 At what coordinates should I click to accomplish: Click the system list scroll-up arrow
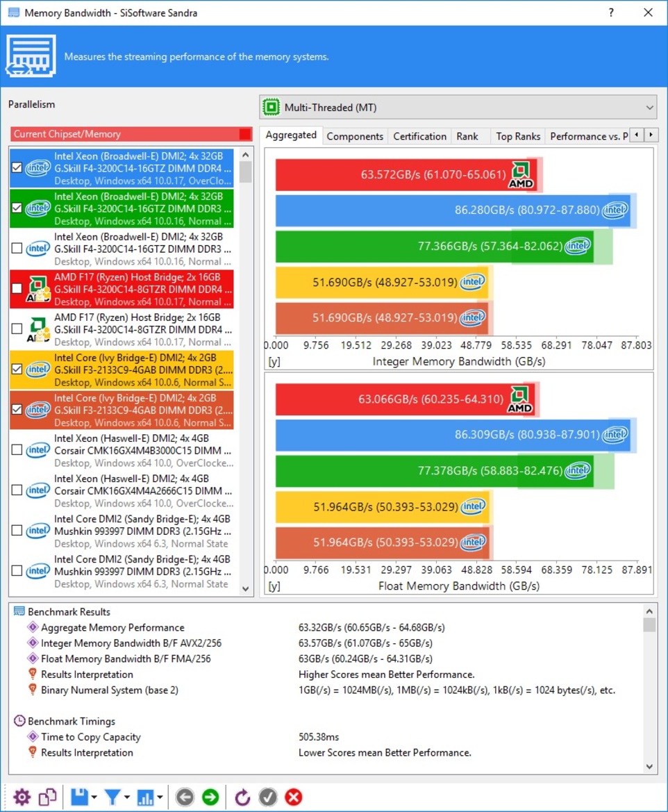click(x=245, y=155)
